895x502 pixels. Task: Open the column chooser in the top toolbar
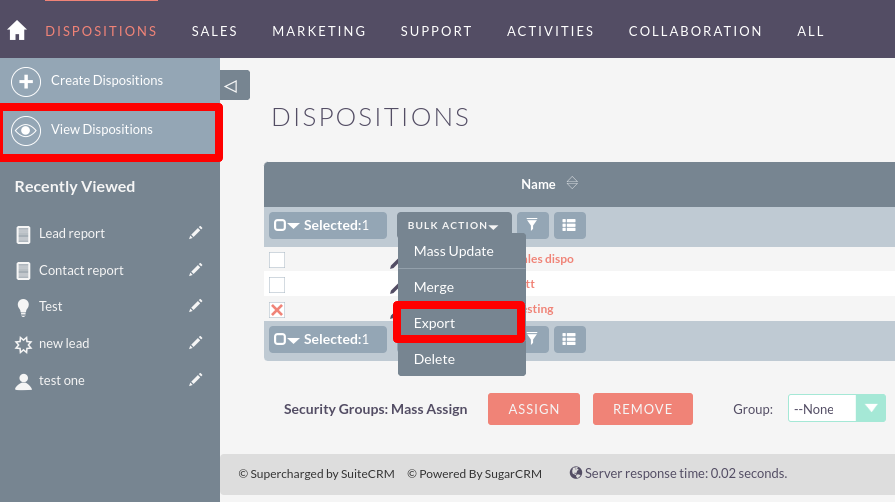[569, 225]
